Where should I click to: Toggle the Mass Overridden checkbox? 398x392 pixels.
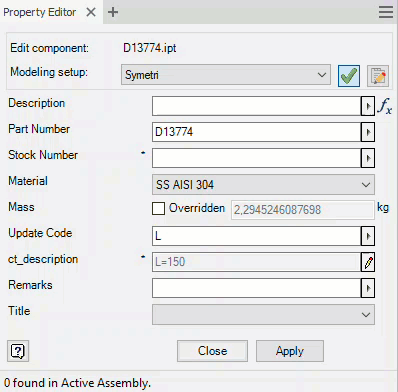pyautogui.click(x=158, y=209)
